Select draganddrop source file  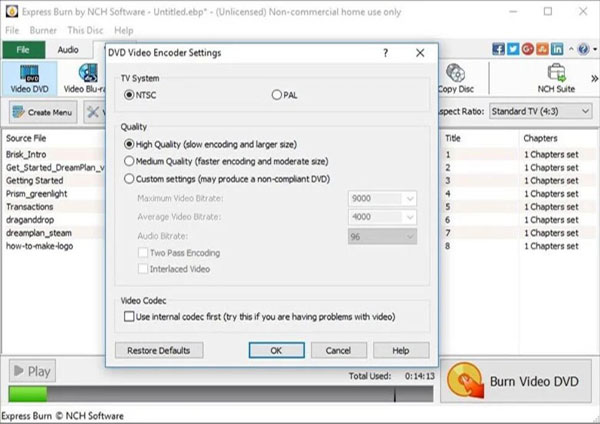pyautogui.click(x=30, y=220)
